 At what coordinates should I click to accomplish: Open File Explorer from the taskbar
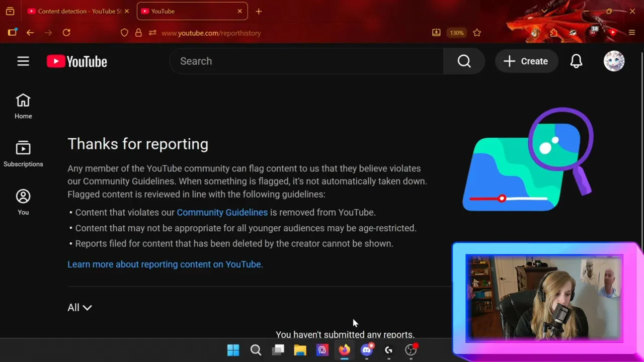[x=300, y=350]
